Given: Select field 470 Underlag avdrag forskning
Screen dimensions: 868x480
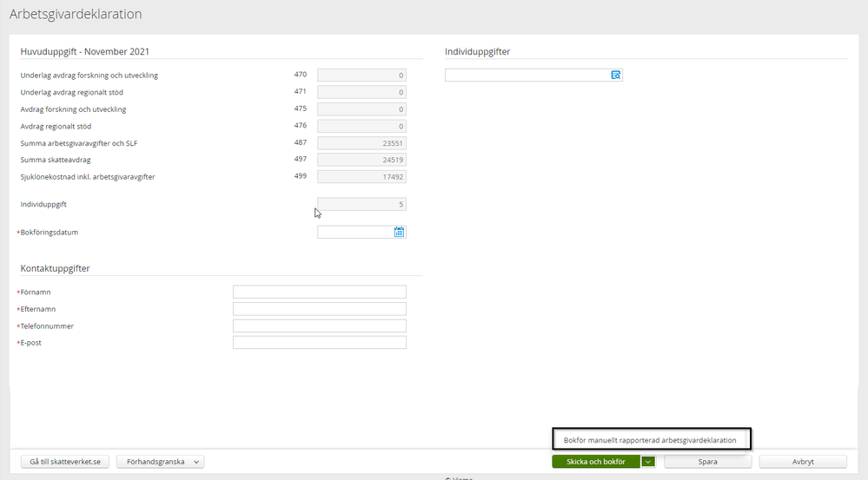Looking at the screenshot, I should click(361, 76).
